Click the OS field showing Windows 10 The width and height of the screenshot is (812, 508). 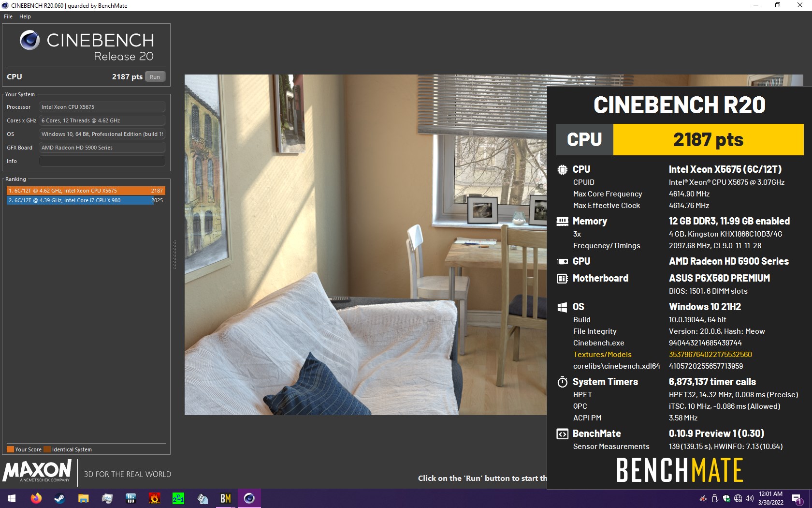(x=102, y=134)
